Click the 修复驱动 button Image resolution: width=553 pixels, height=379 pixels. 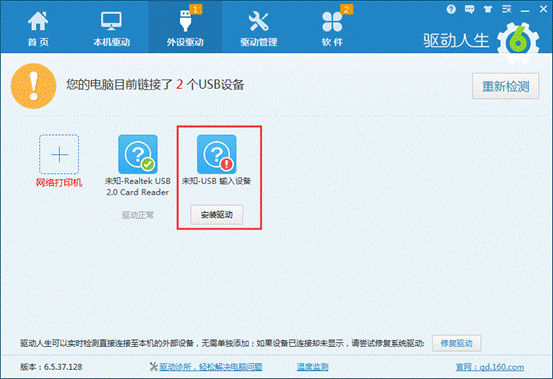pyautogui.click(x=456, y=343)
